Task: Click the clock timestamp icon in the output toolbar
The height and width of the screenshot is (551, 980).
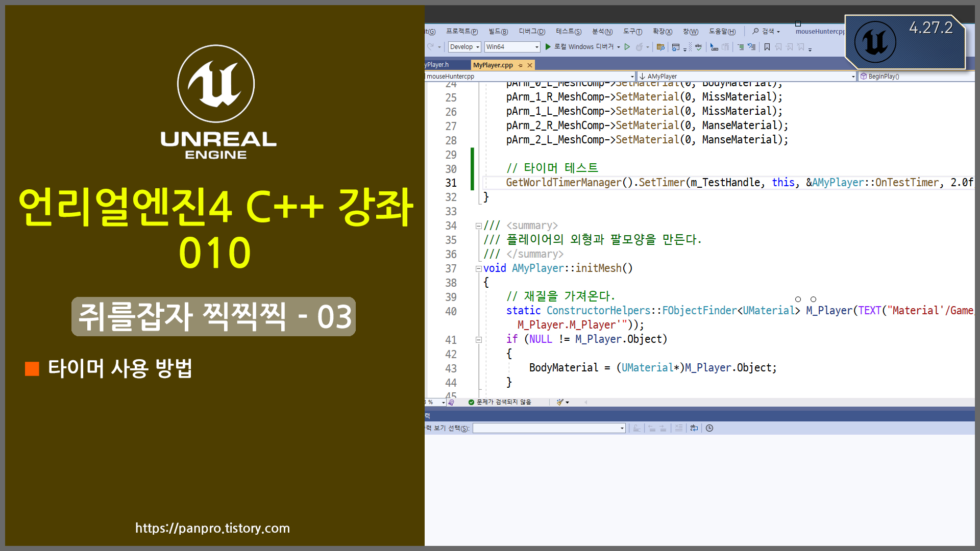Action: tap(709, 428)
